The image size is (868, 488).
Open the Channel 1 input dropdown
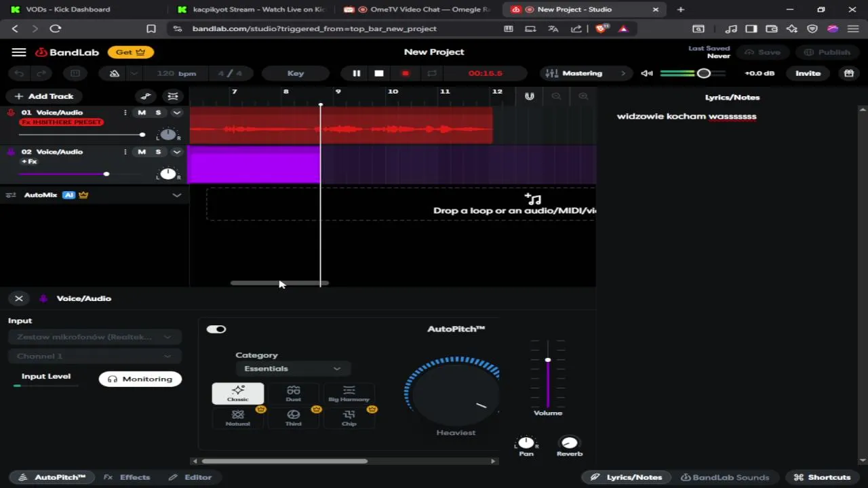coord(94,356)
